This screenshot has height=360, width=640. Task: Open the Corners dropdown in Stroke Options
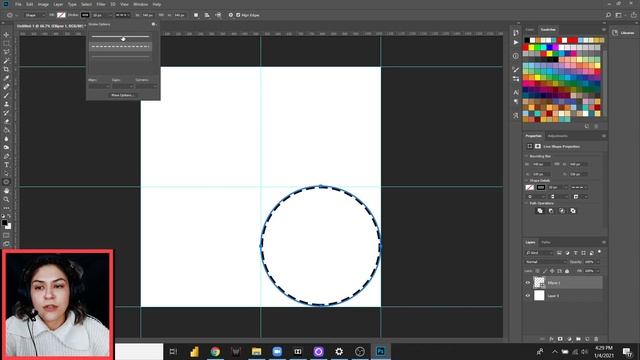click(x=146, y=87)
